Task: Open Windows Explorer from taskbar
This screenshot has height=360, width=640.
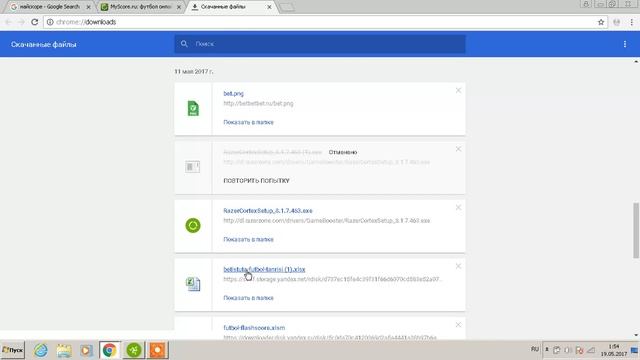Action: pos(64,350)
